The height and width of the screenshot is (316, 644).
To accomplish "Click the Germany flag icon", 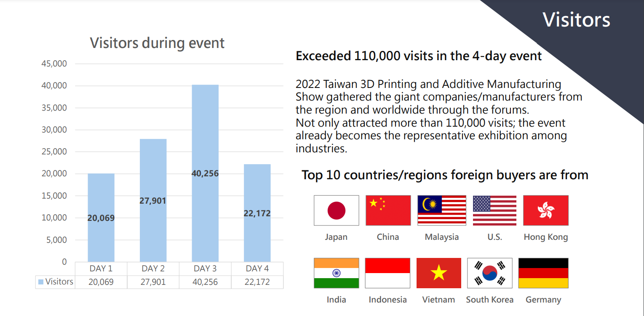I will coord(543,273).
